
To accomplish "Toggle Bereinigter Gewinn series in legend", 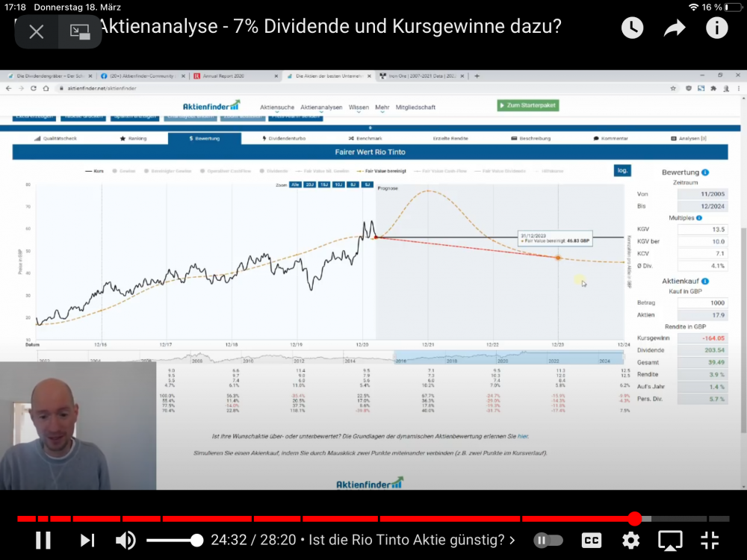I will (167, 171).
